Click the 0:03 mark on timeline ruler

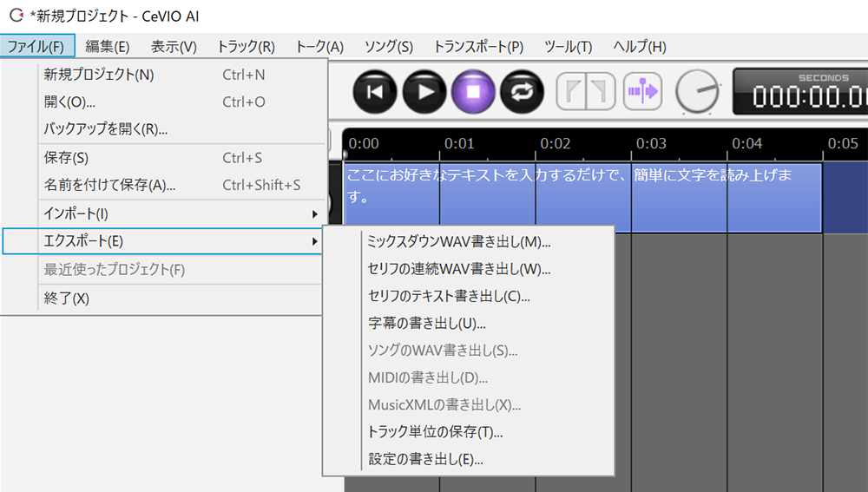651,144
